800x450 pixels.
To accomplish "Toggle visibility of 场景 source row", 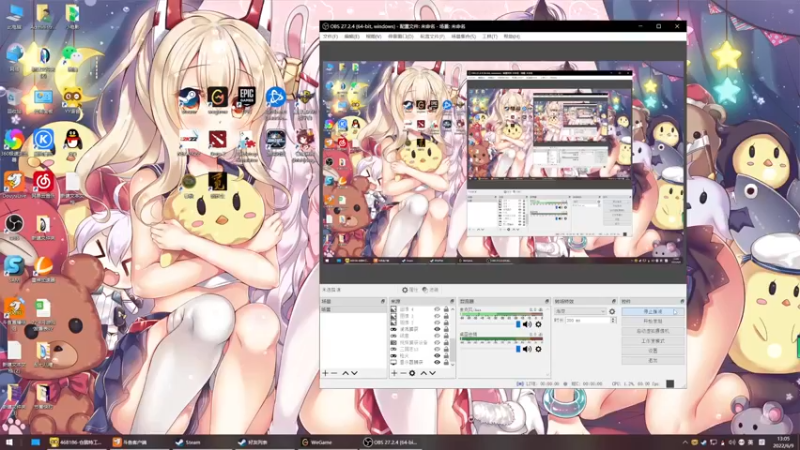I will coord(437,336).
